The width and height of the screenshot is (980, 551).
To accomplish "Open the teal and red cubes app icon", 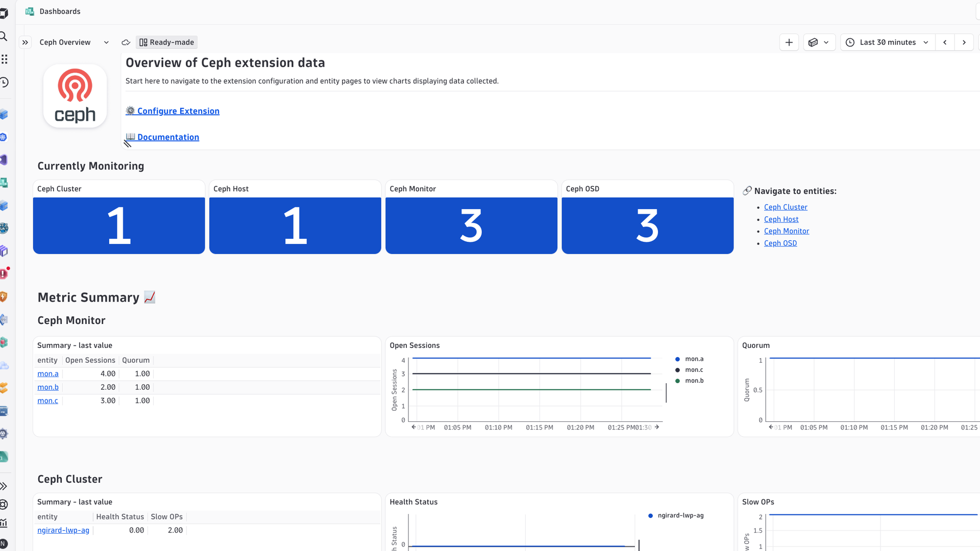I will pos(4,342).
